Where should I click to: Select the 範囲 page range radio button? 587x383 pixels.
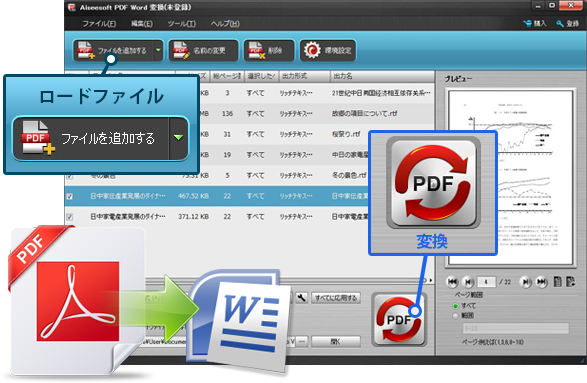(456, 316)
